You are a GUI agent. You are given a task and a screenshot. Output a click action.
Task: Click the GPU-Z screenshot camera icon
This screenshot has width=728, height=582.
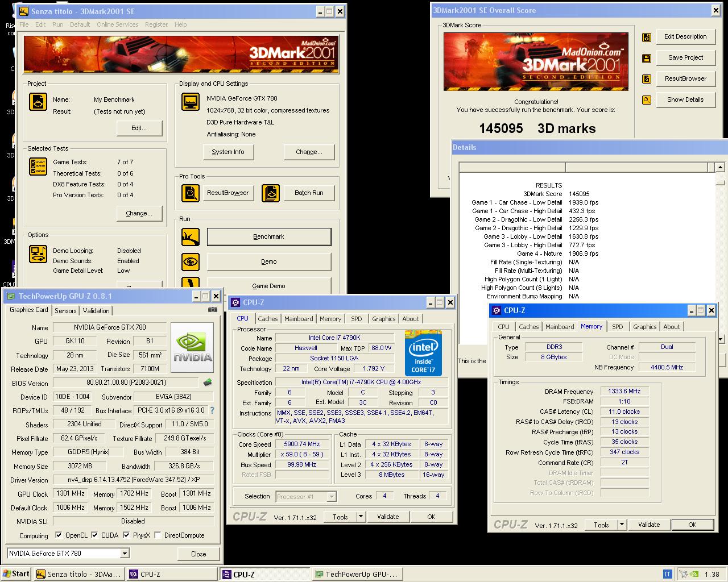click(212, 310)
